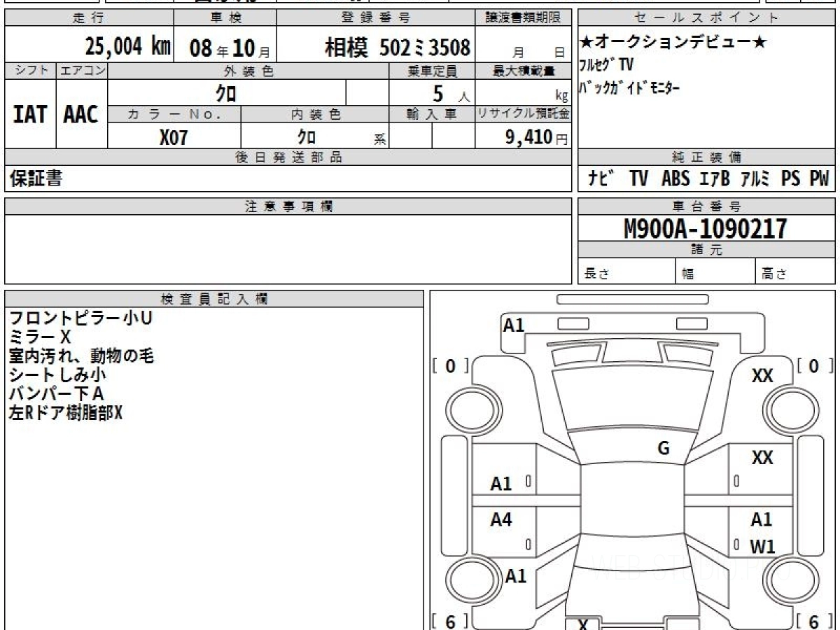
Task: Click the 左Rドア樹脂部X inspector note line
Action: point(66,413)
